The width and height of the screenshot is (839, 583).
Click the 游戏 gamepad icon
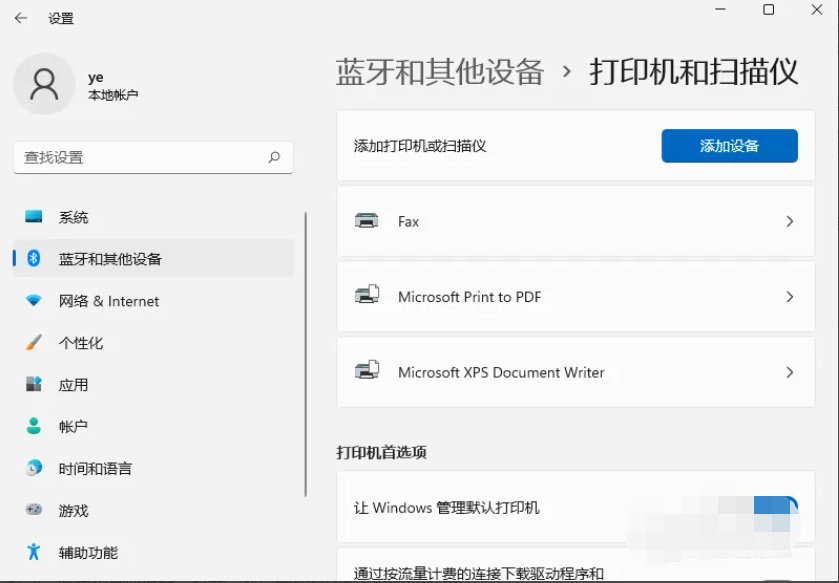tap(34, 510)
